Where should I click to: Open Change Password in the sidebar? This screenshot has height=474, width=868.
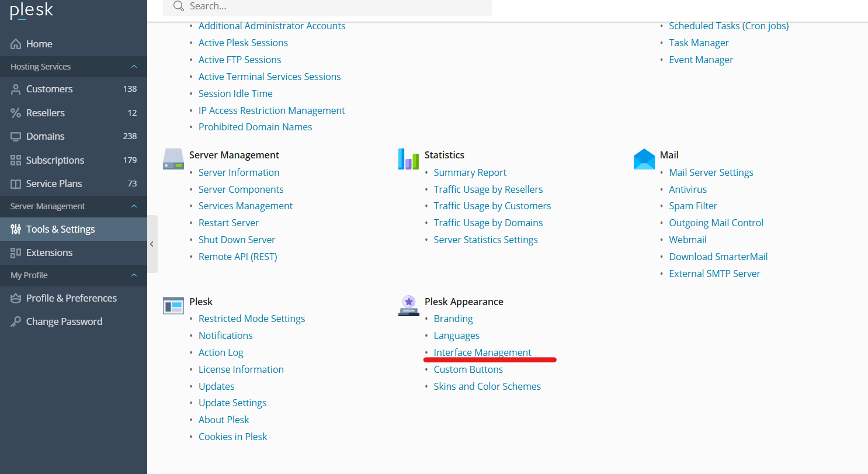pyautogui.click(x=74, y=321)
